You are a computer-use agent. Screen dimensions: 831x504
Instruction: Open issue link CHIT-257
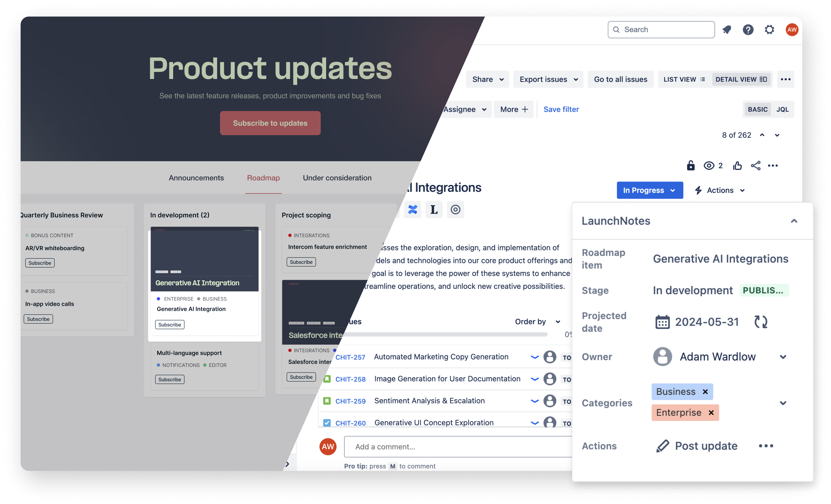pos(350,357)
